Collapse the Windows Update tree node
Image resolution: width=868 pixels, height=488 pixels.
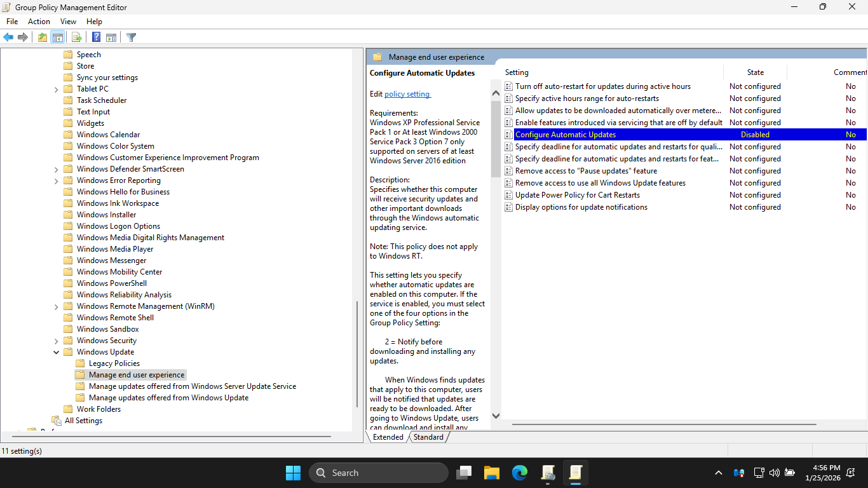coord(57,353)
